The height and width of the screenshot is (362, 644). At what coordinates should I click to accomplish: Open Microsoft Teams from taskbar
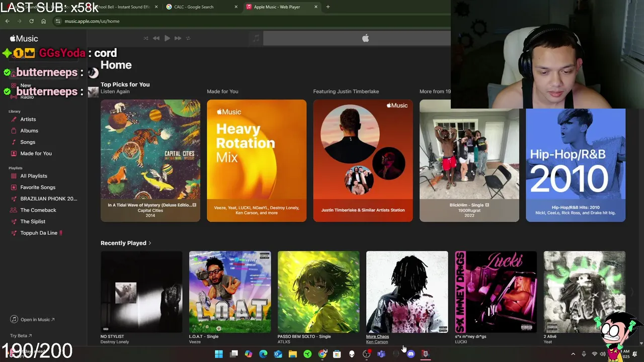[381, 354]
